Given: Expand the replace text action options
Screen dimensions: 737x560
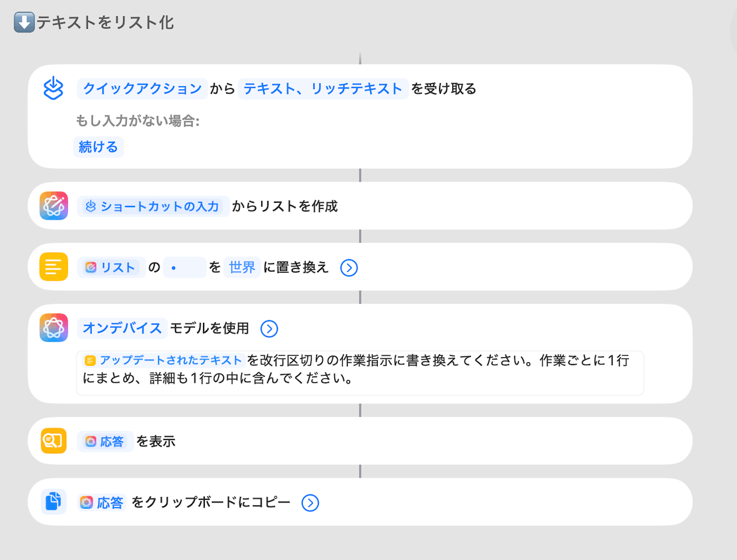Looking at the screenshot, I should click(x=349, y=268).
